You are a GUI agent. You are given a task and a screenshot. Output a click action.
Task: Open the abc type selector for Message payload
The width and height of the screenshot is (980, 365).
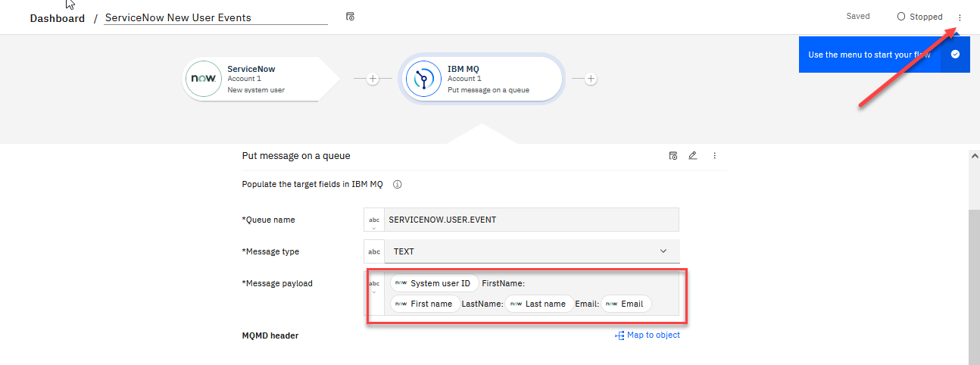(x=374, y=285)
